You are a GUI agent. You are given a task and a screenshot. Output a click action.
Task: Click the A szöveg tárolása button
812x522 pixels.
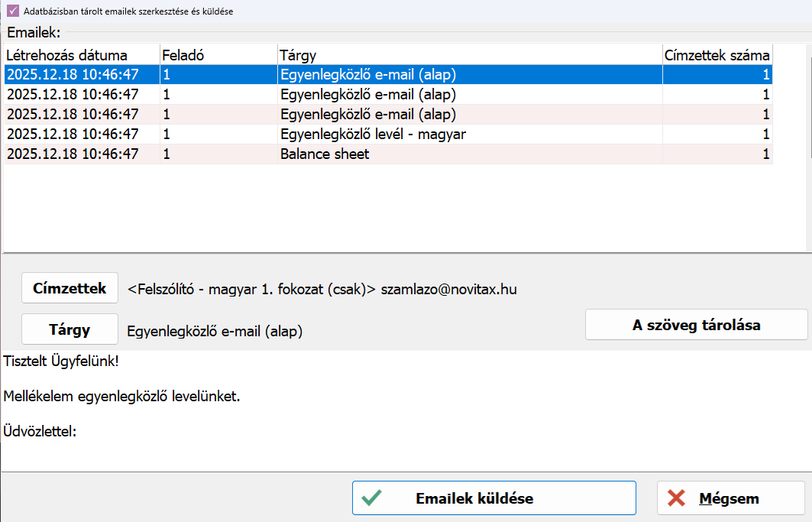pos(696,325)
